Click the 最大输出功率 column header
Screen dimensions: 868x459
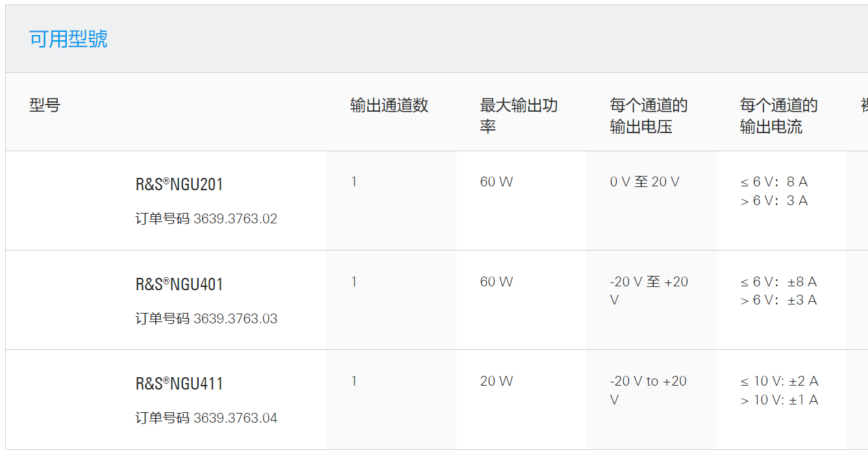pyautogui.click(x=519, y=116)
